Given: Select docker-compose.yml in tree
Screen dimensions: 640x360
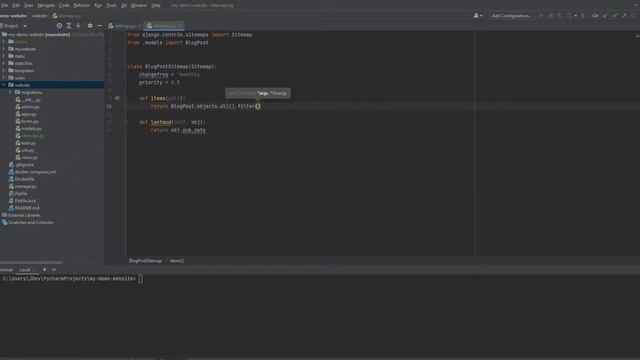Looking at the screenshot, I should click(32, 172).
